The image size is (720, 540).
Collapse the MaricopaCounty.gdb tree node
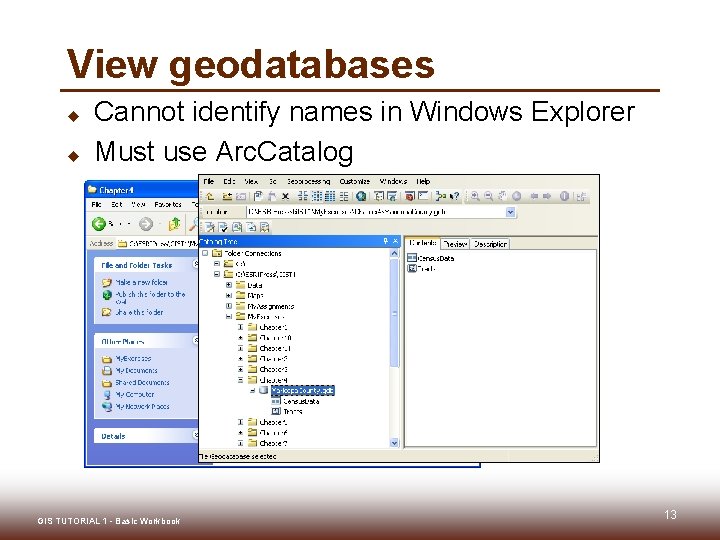click(x=252, y=390)
